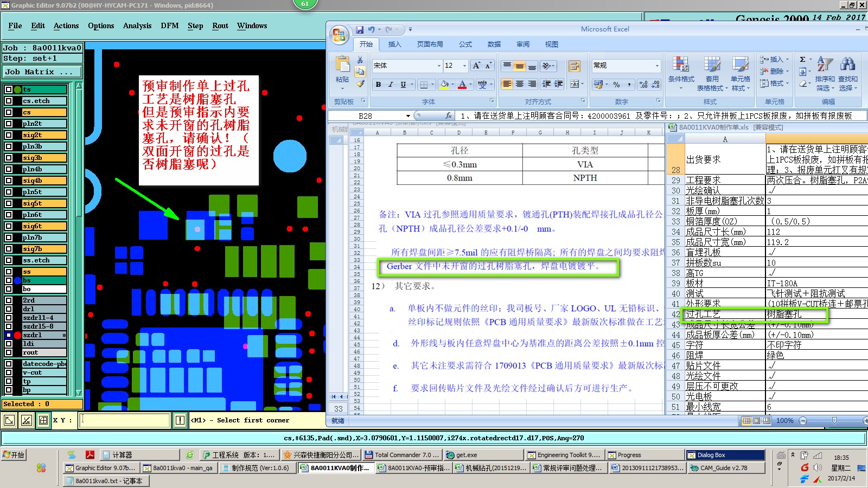Open 查找和选择 binoculars icon
The height and width of the screenshot is (488, 868).
(x=848, y=64)
